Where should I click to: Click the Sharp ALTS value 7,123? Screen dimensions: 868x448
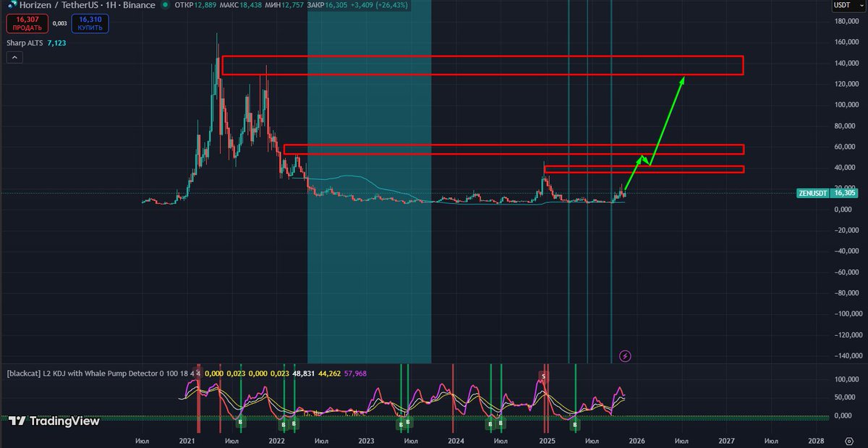57,43
